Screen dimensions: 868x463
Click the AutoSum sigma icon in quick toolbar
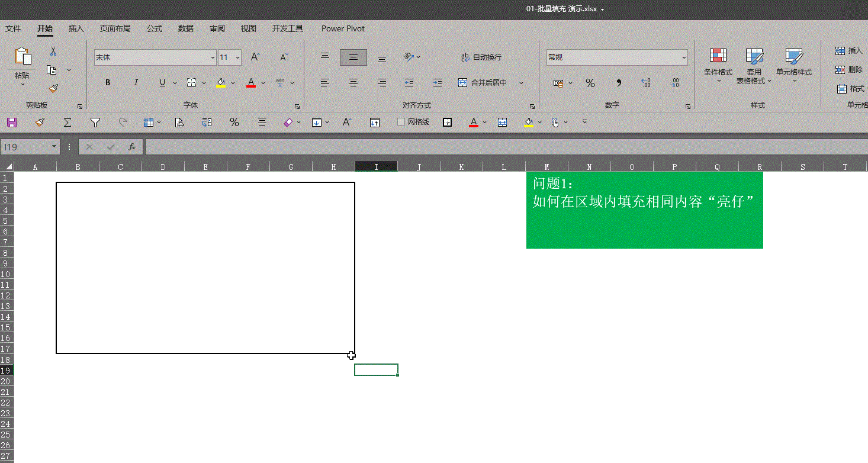click(67, 122)
